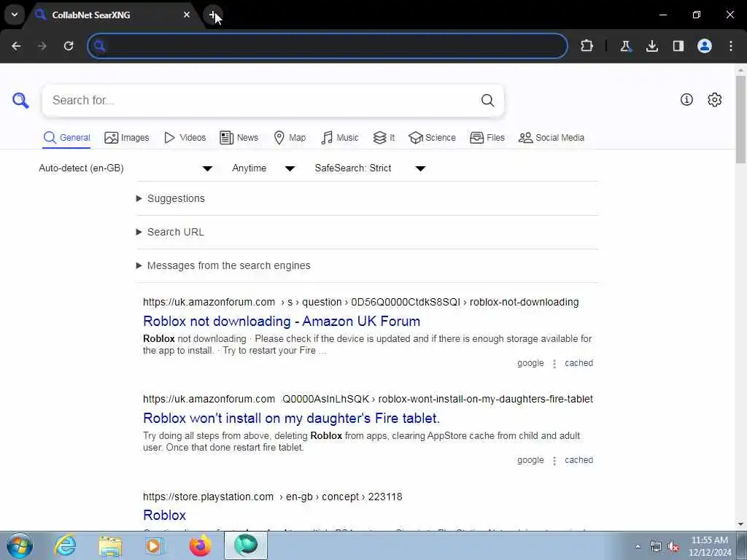The image size is (747, 560).
Task: Select the General search category
Action: pyautogui.click(x=66, y=138)
